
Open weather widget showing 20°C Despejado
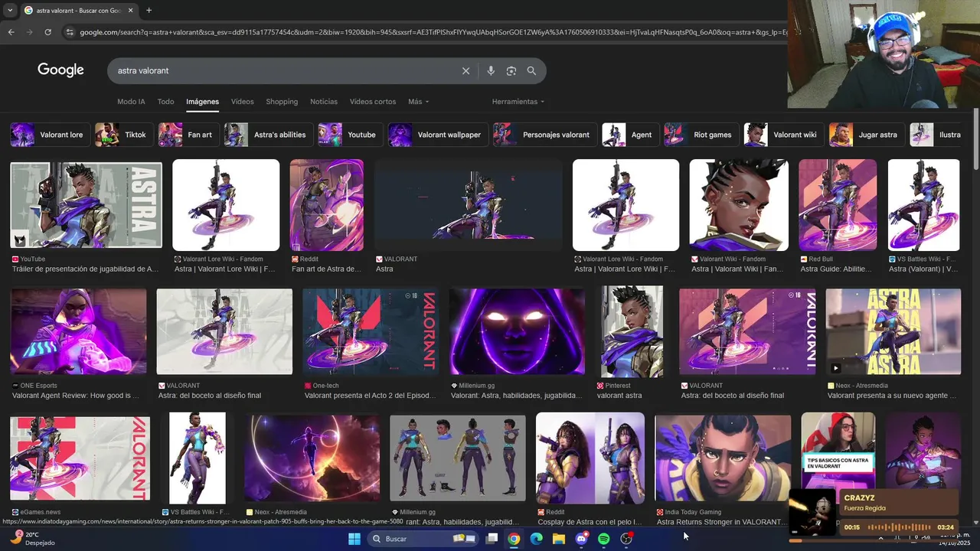(x=32, y=539)
